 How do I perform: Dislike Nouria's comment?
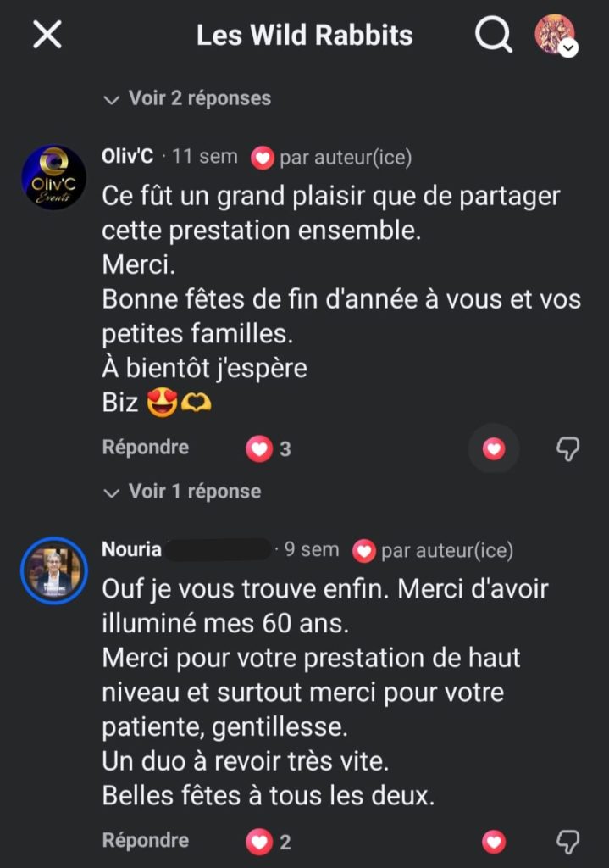(x=567, y=842)
